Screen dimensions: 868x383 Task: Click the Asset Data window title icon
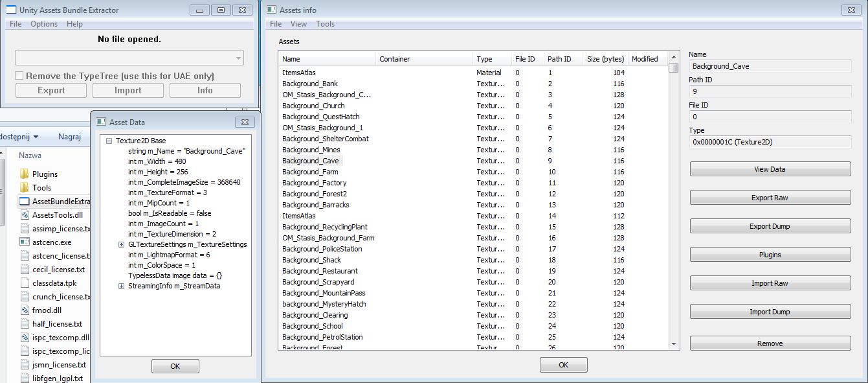click(101, 122)
